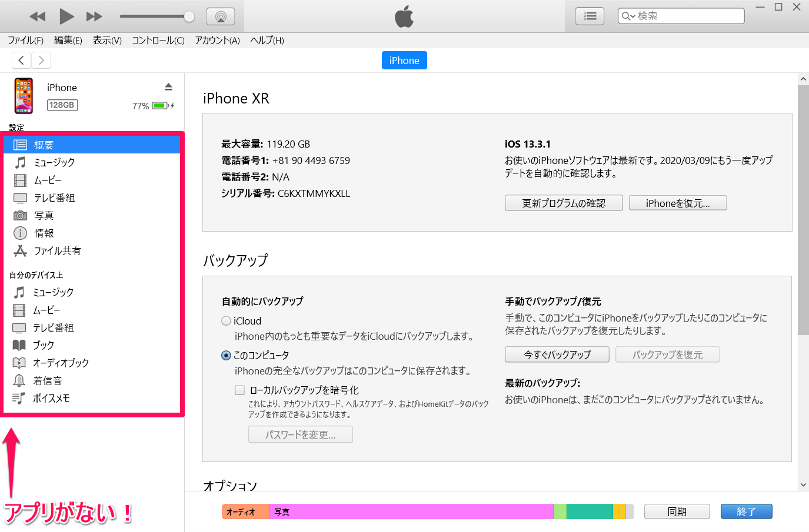Click the 検索 search field

click(681, 16)
